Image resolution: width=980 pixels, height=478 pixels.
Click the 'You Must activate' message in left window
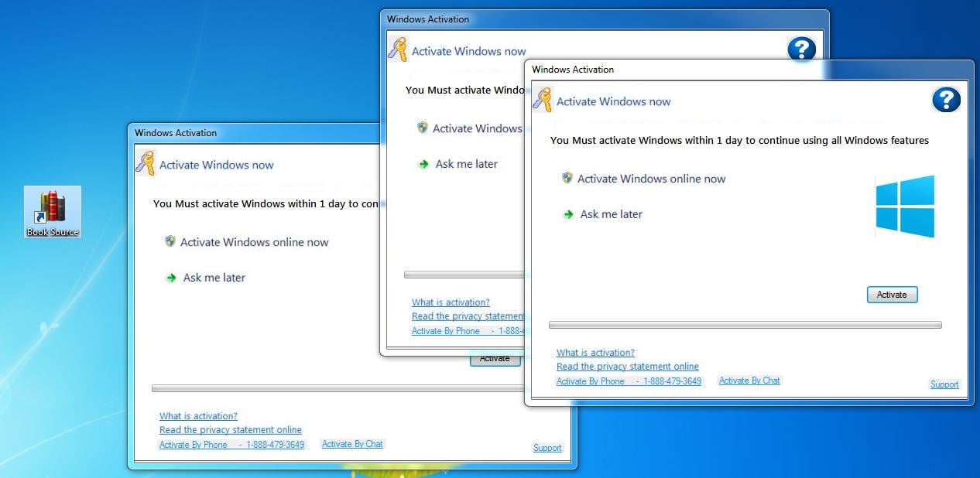point(266,204)
